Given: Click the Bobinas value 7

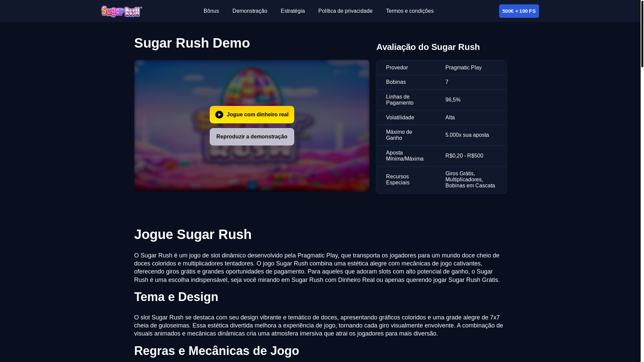Looking at the screenshot, I should pos(447,82).
